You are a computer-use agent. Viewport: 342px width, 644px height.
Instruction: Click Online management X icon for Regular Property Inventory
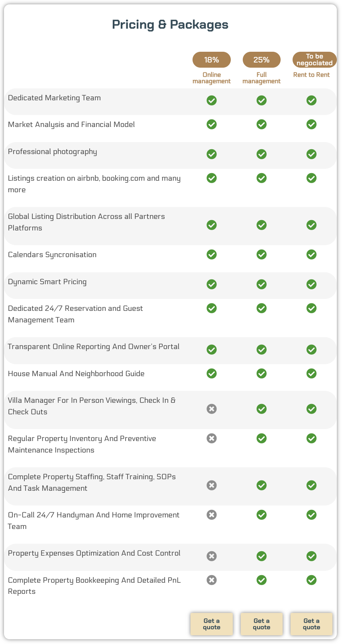point(212,438)
